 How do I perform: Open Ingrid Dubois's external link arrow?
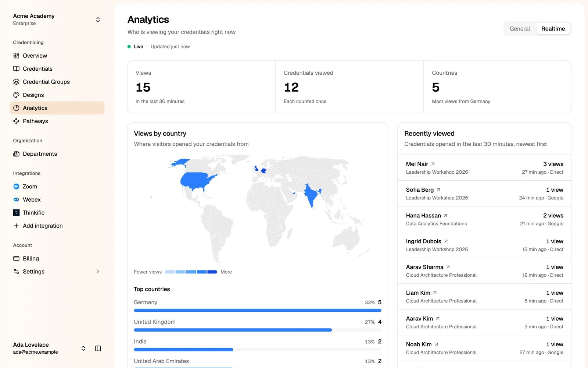[x=446, y=241]
